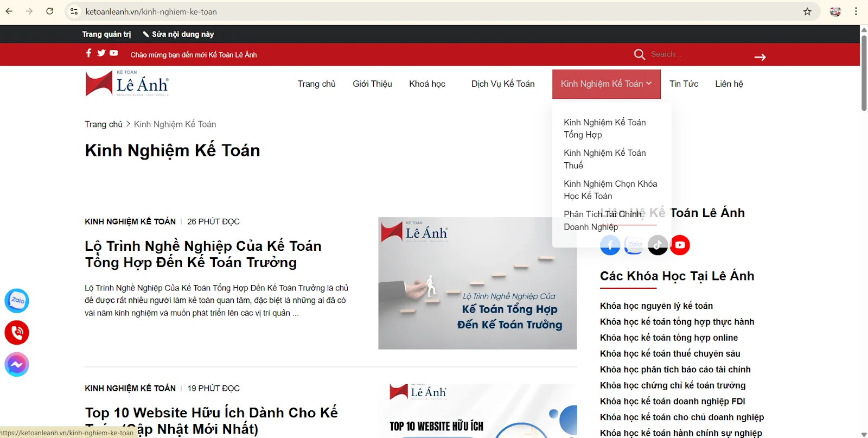Click the Facebook icon in red top bar
Screen dimensions: 868x438
point(88,53)
